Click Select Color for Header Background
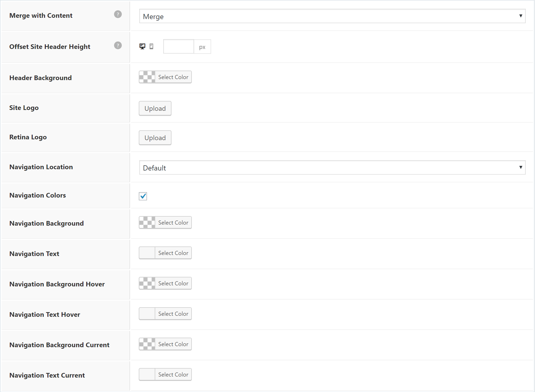535x392 pixels. pyautogui.click(x=173, y=77)
